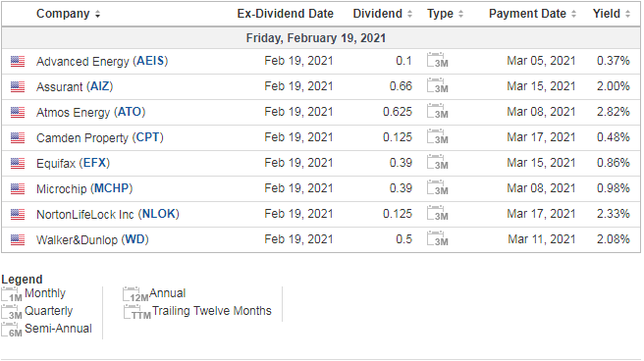Screen dimensions: 644x361
Task: Click the quarterly 3M icon for Assurant
Action: 438,85
